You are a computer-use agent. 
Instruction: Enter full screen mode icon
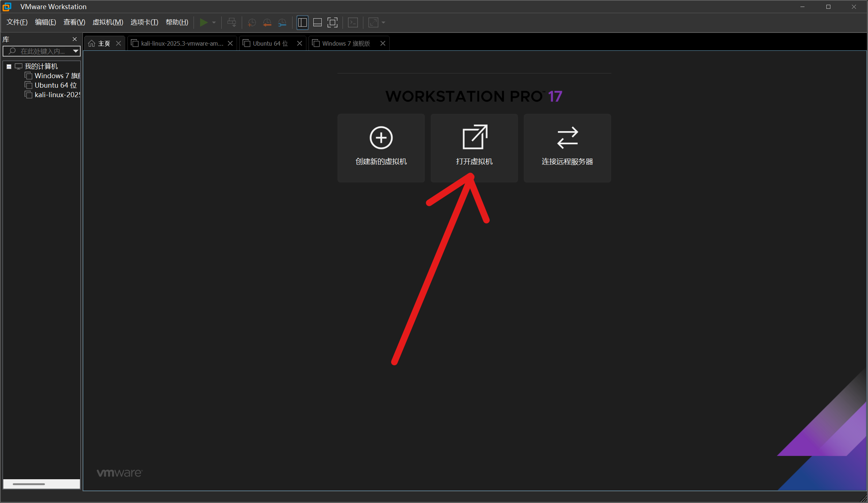pyautogui.click(x=332, y=23)
